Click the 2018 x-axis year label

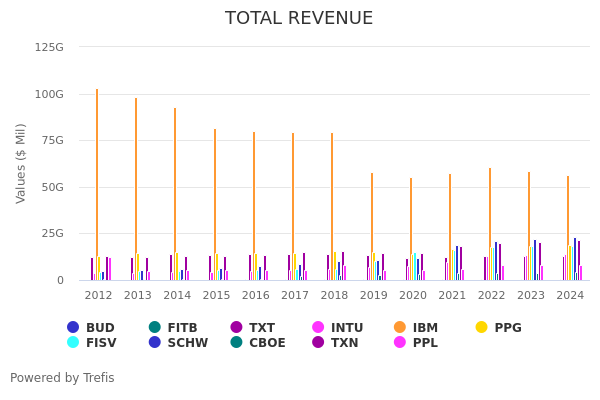point(334,295)
